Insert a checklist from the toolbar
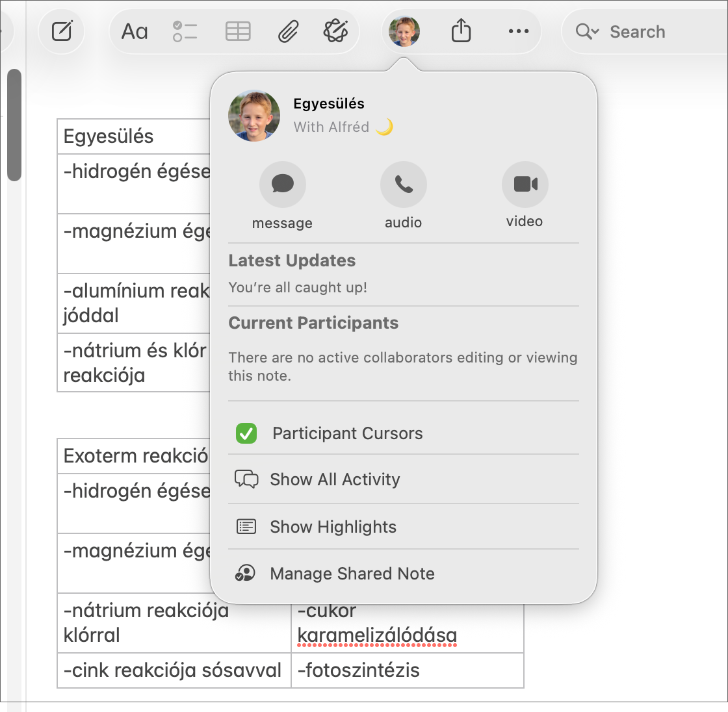 (185, 31)
